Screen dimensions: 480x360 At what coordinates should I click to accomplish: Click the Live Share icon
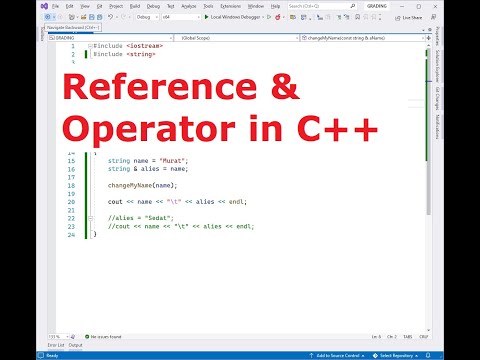[x=397, y=18]
